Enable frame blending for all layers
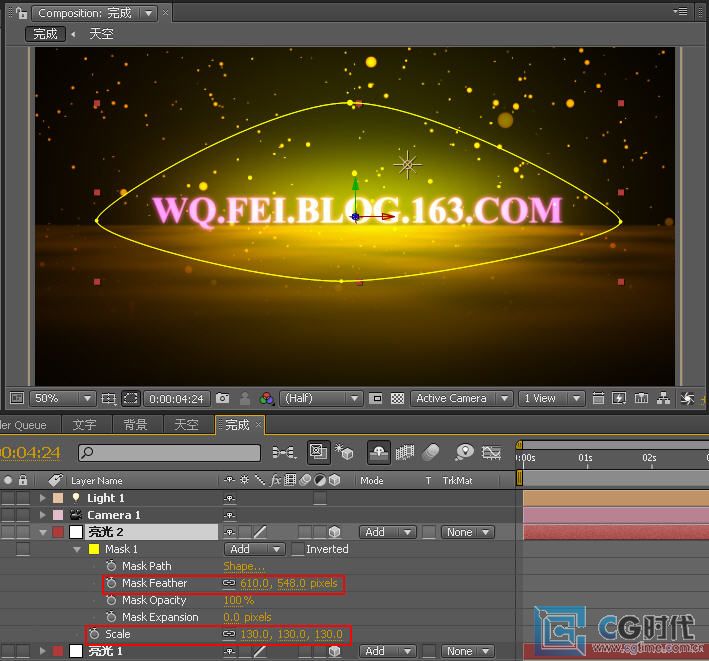Image resolution: width=709 pixels, height=661 pixels. click(405, 452)
